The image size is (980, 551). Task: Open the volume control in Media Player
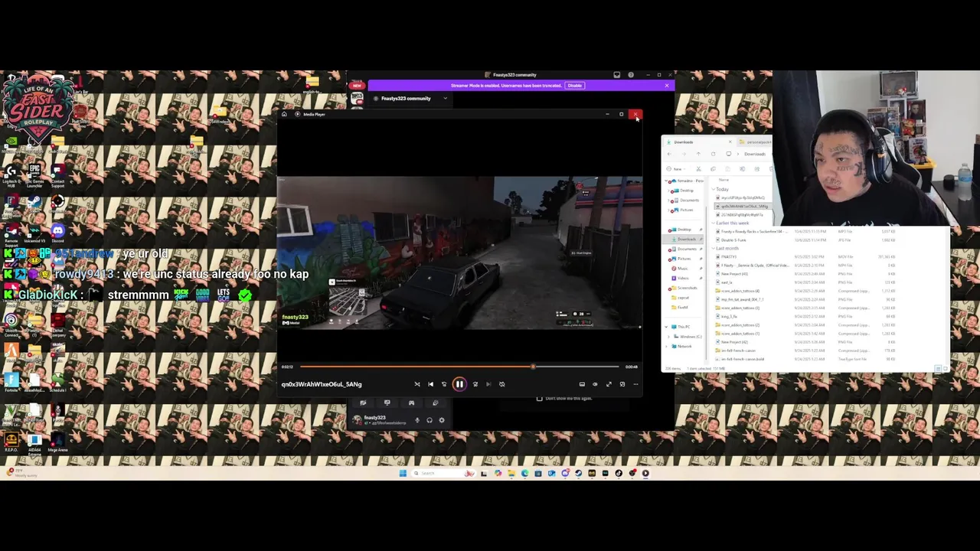(595, 384)
